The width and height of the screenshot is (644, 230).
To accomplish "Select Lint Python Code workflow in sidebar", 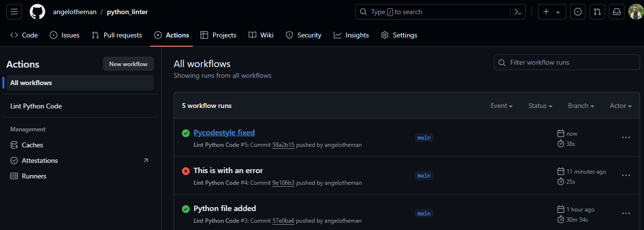I will [36, 106].
